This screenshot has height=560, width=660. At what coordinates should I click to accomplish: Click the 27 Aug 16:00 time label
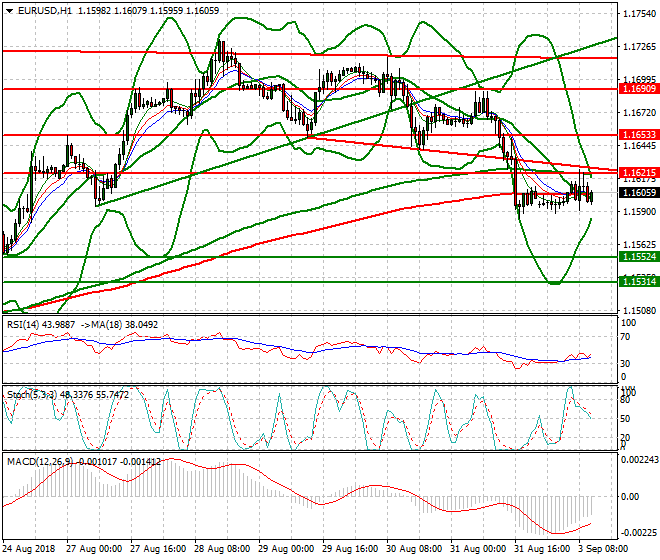[158, 549]
